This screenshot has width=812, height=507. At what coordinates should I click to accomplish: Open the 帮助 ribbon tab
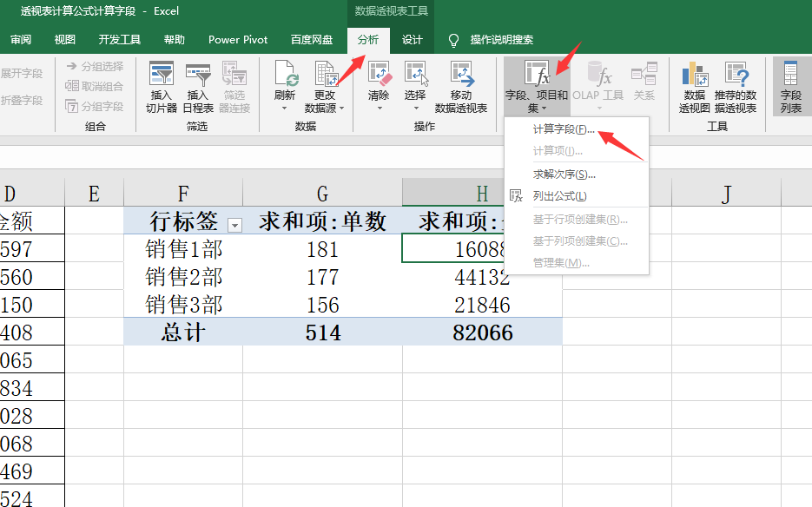[174, 40]
